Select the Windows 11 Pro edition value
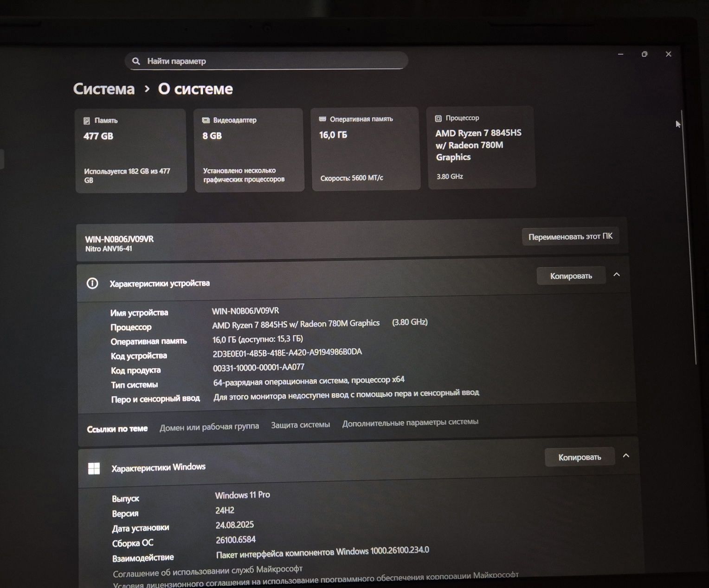 pos(243,495)
